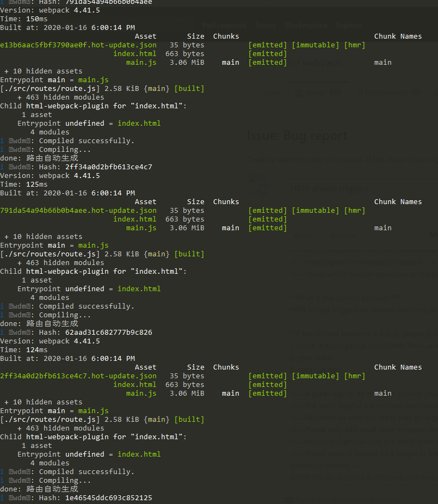This screenshot has height=504, width=438.
Task: Switch to the Pull requests 81 repo tab
Action: click(388, 93)
